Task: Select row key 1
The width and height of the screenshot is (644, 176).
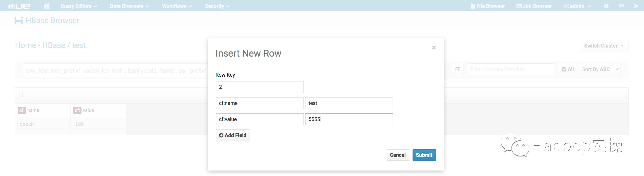Action: 22,95
